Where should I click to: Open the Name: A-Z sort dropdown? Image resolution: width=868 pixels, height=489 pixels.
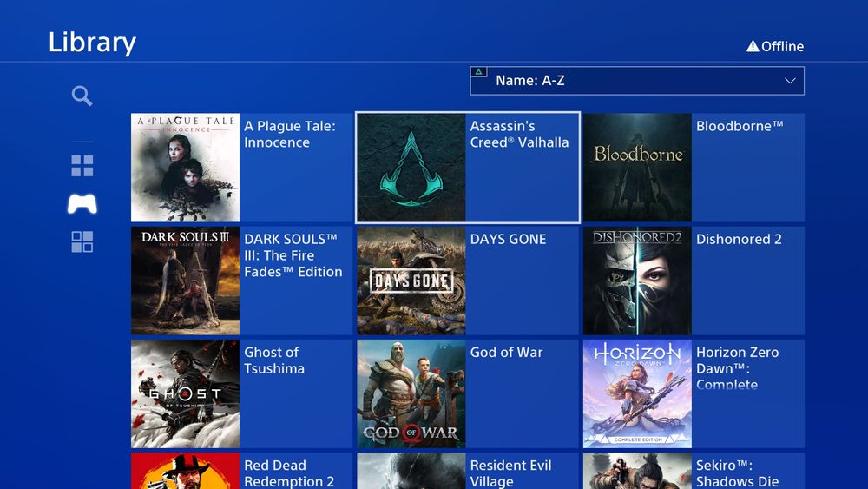pos(637,81)
